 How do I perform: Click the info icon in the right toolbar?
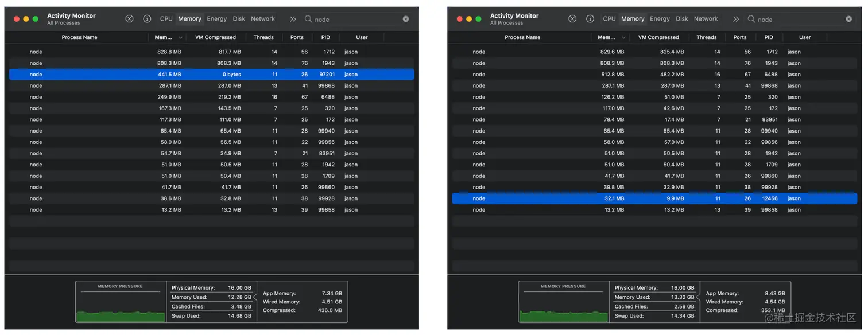(590, 18)
